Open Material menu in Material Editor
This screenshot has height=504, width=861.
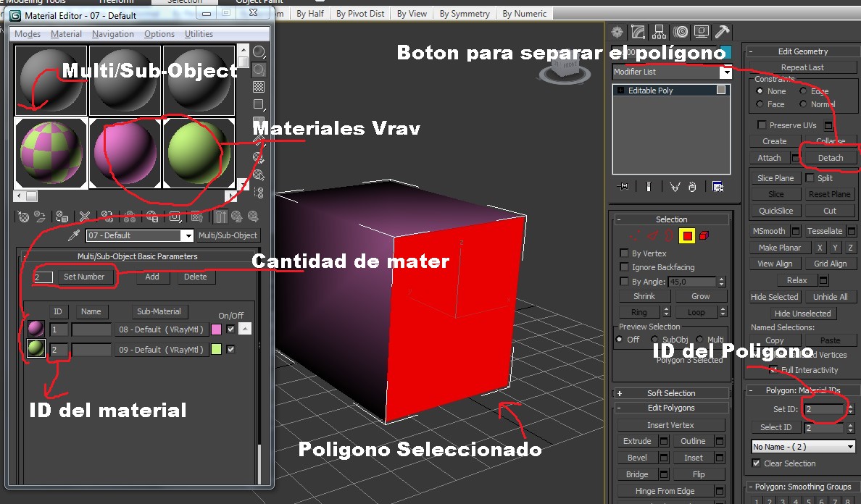(x=66, y=34)
